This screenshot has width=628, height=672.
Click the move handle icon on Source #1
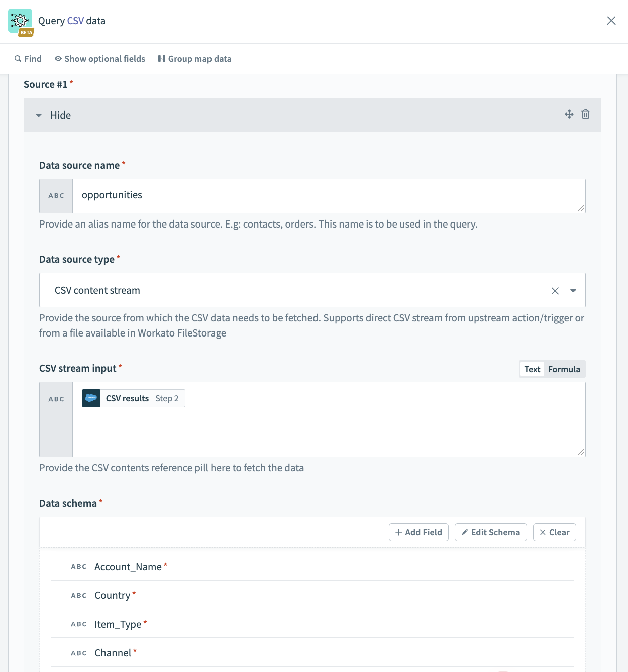point(569,114)
